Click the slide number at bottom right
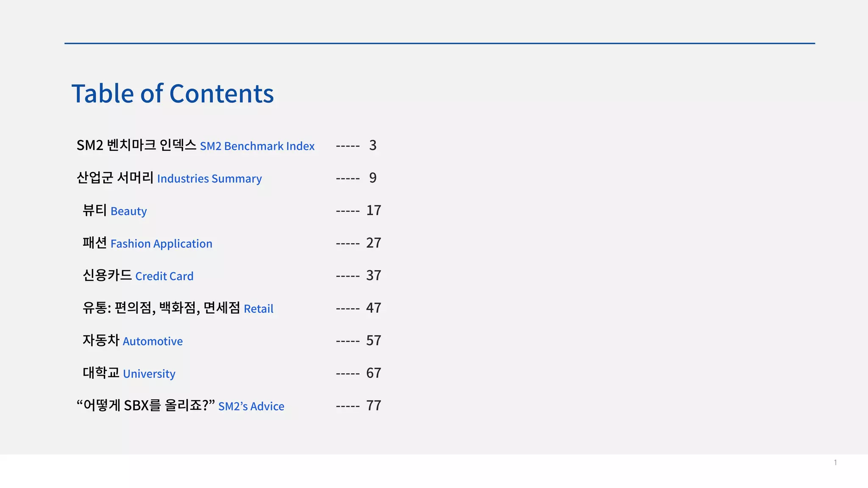Screen dimensions: 868x488 pyautogui.click(x=835, y=463)
